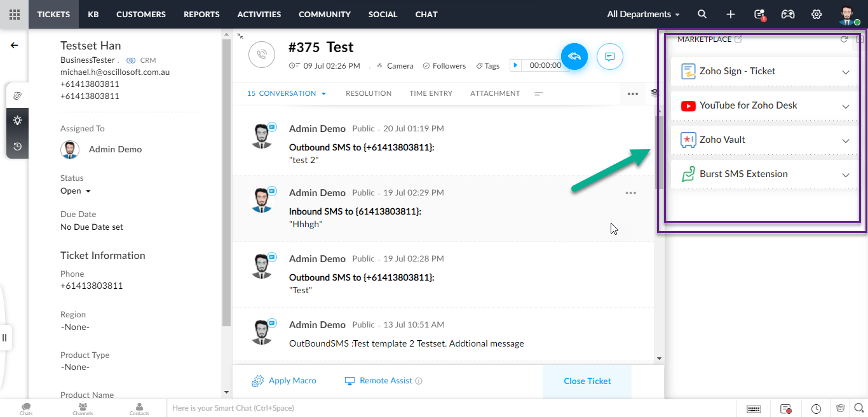
Task: Click the comment bubble button
Action: 610,56
